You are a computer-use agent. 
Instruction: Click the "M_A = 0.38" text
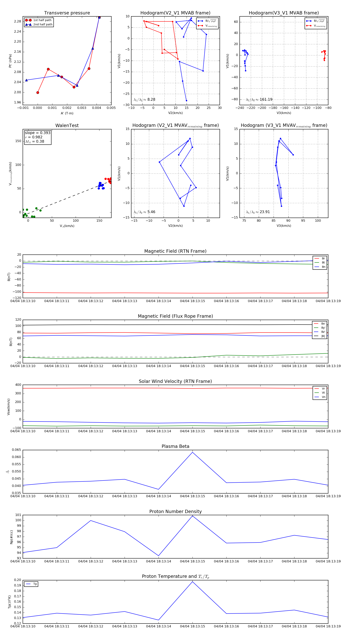35,141
